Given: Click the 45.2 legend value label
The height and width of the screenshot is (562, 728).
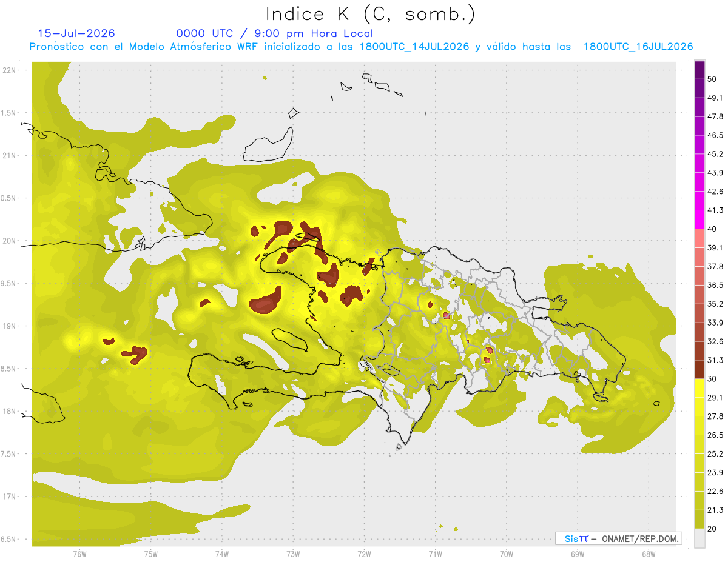Looking at the screenshot, I should [716, 154].
